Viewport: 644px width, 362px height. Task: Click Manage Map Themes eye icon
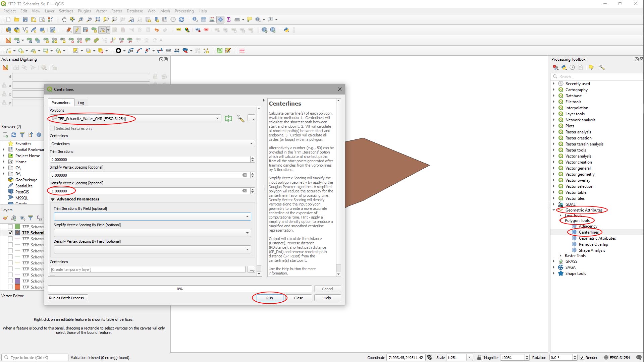22,218
